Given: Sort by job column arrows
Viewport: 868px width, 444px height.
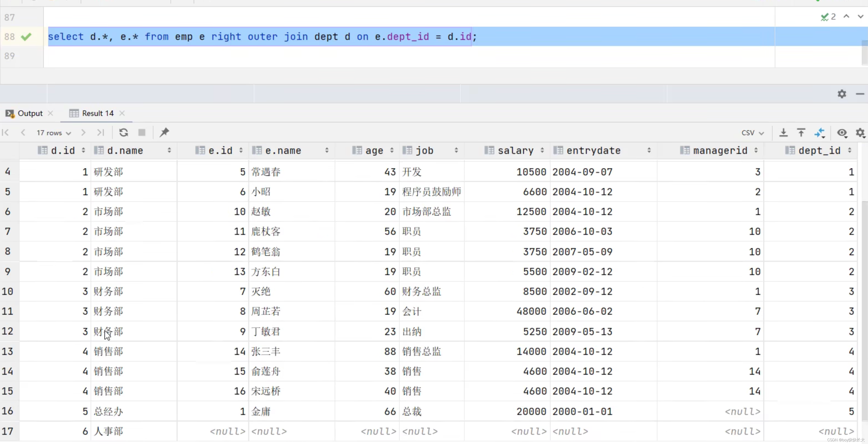Looking at the screenshot, I should click(456, 150).
